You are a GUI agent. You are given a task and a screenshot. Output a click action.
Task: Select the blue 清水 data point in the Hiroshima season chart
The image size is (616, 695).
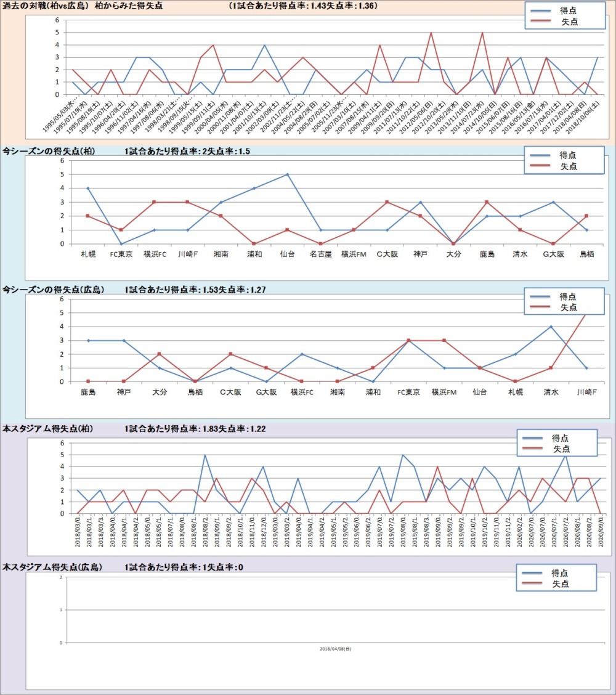click(551, 327)
